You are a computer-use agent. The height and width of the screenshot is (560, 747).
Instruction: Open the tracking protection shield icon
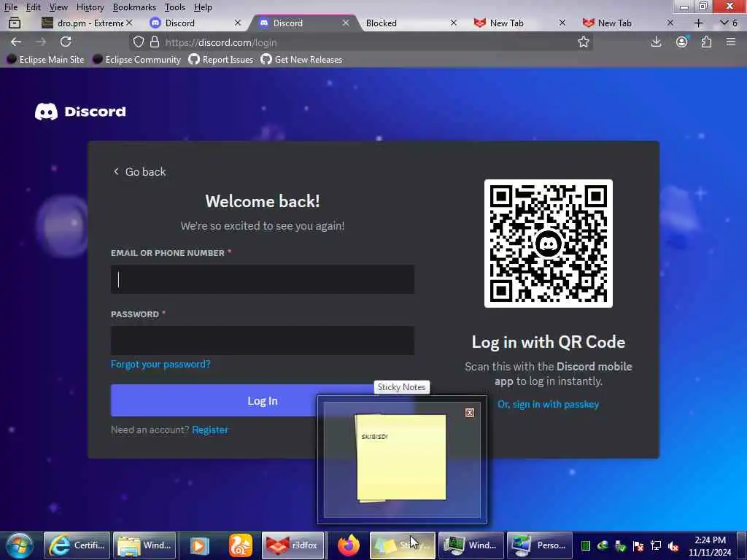tap(139, 42)
